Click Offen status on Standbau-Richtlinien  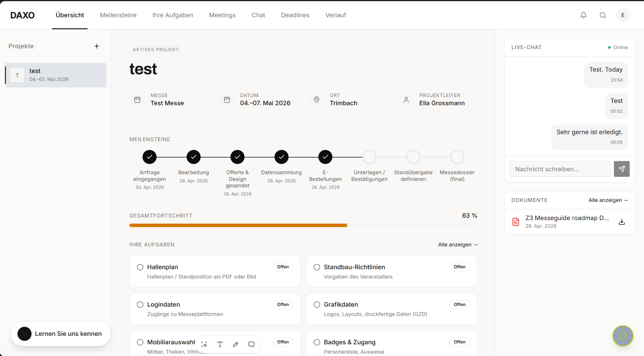click(x=460, y=267)
